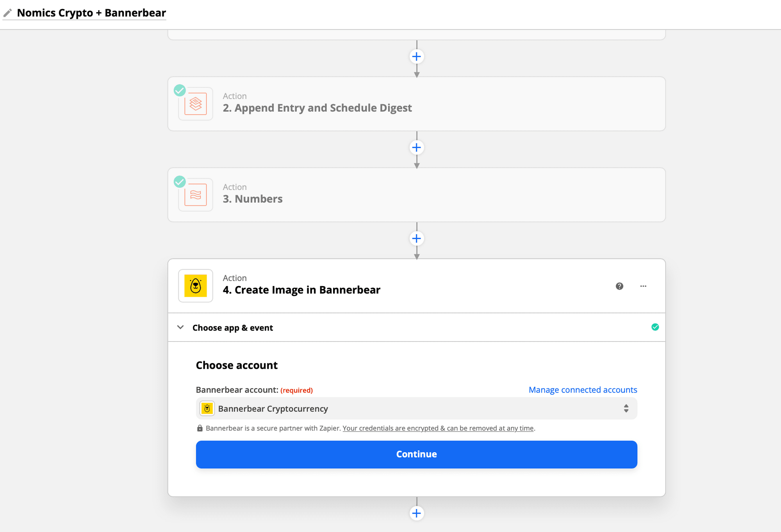
Task: Click the Bannerbear bear logo in step 4
Action: tap(195, 286)
